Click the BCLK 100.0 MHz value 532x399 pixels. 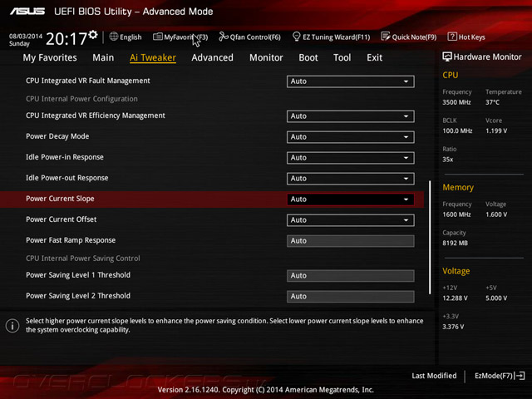[x=457, y=131]
